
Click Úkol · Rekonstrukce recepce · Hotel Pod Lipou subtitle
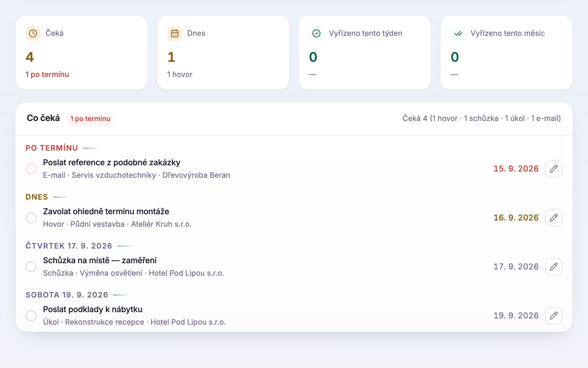134,322
